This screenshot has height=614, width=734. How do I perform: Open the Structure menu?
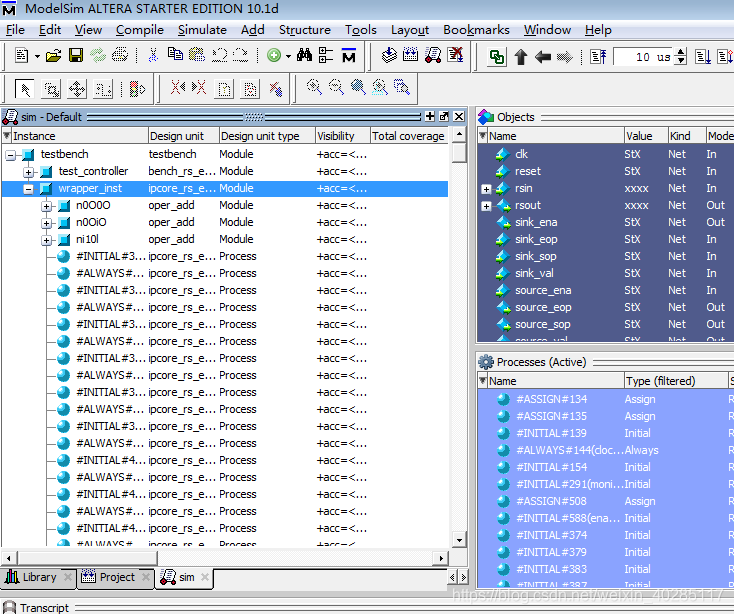(x=305, y=30)
